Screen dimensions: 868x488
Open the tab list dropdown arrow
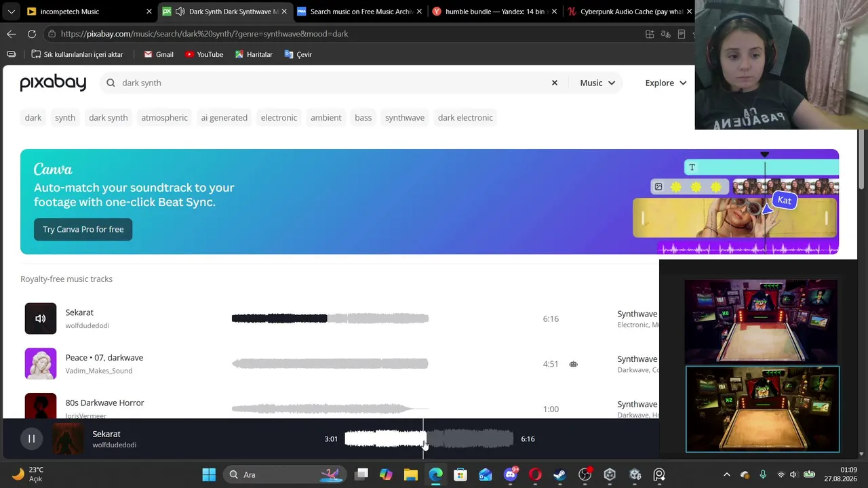tap(12, 12)
